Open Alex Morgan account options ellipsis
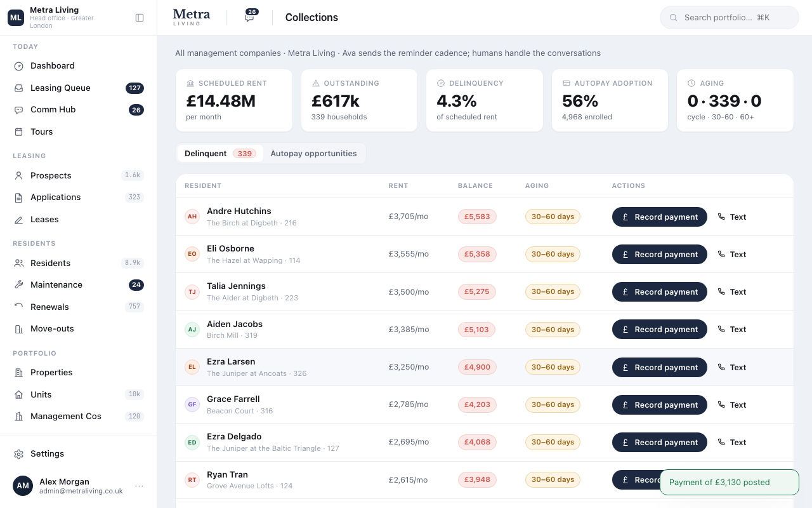Screen dimensions: 812x508 139,486
